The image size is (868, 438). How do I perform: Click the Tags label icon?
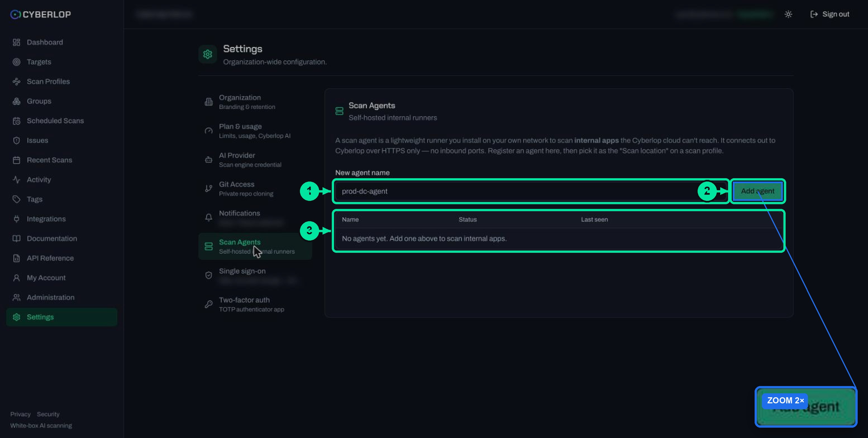coord(16,199)
